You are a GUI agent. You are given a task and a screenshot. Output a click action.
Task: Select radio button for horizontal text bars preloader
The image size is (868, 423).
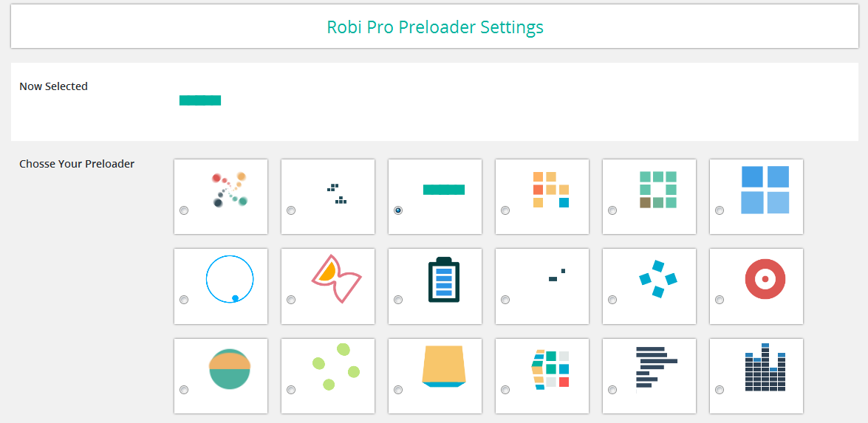coord(612,390)
